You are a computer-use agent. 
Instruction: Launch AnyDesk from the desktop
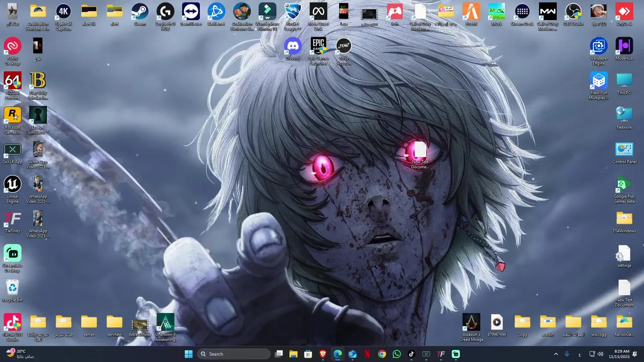point(624,15)
